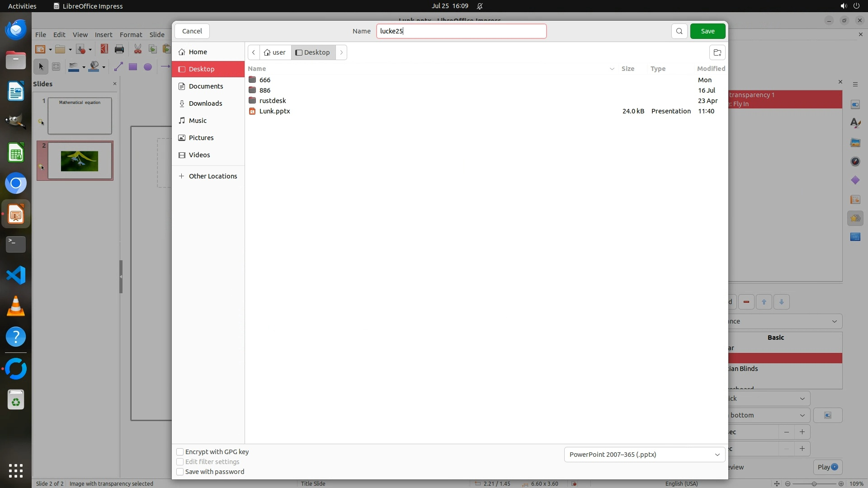Screen dimensions: 868x488
Task: Launch Visual Studio Code from dock
Action: tap(16, 275)
